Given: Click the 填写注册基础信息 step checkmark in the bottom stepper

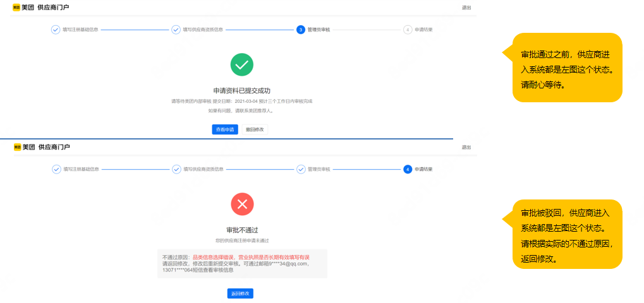Looking at the screenshot, I should [x=56, y=169].
